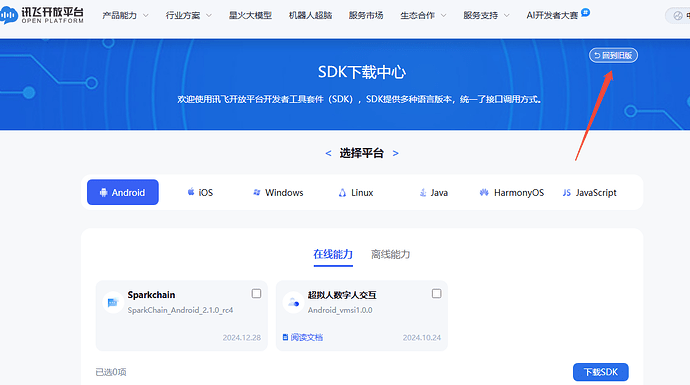The image size is (690, 385).
Task: Click the Linux penguin icon
Action: 342,192
